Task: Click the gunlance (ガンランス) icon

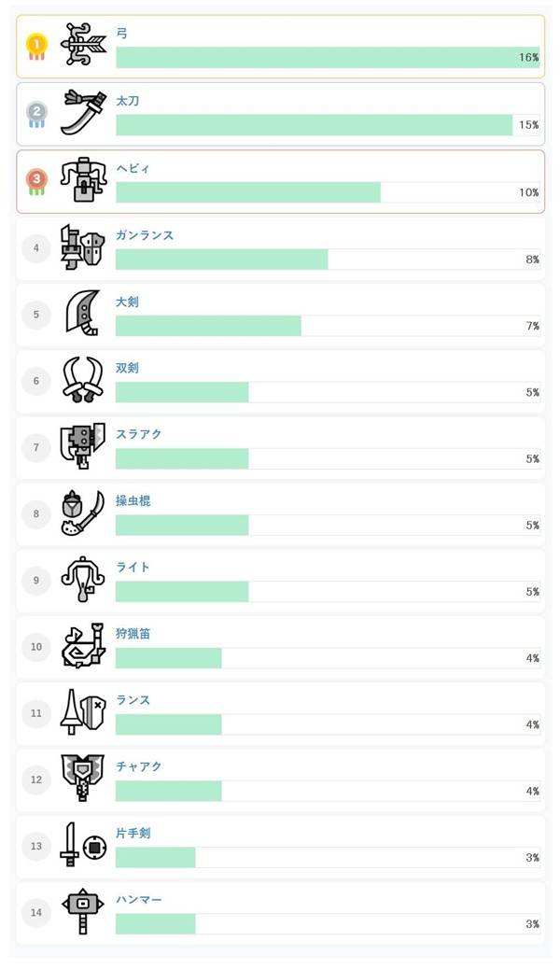Action: tap(84, 247)
